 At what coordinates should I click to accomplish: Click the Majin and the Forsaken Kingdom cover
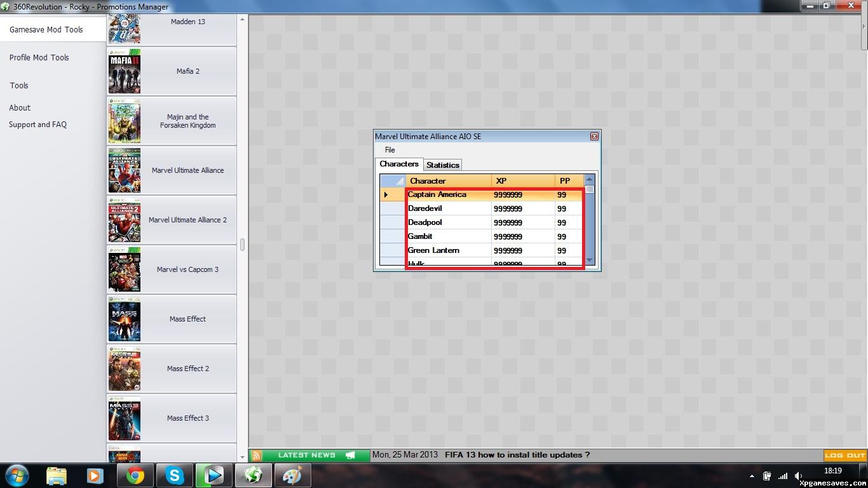tap(125, 121)
